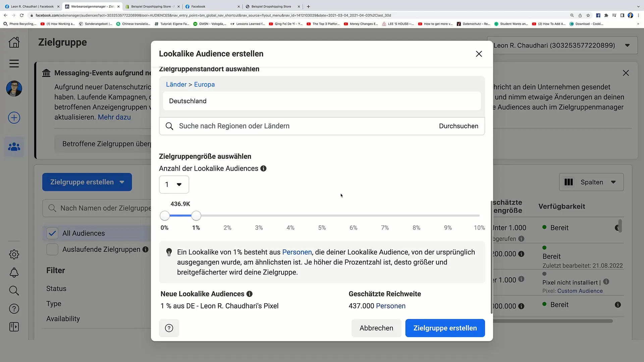Click Personen link under Geschätzte Reichweite
644x362 pixels.
pos(391,306)
